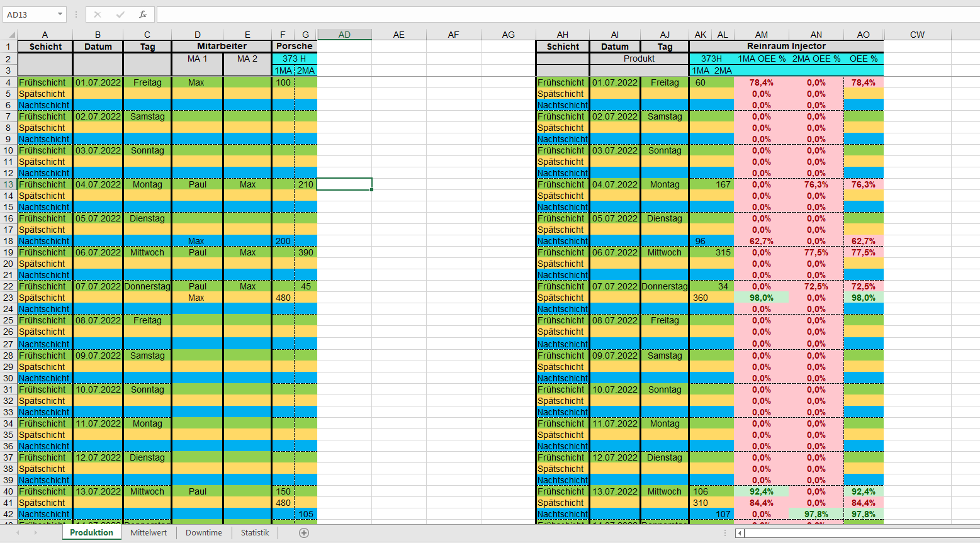Click the formula bar options dots handle
Image resolution: width=980 pixels, height=543 pixels.
pyautogui.click(x=76, y=14)
